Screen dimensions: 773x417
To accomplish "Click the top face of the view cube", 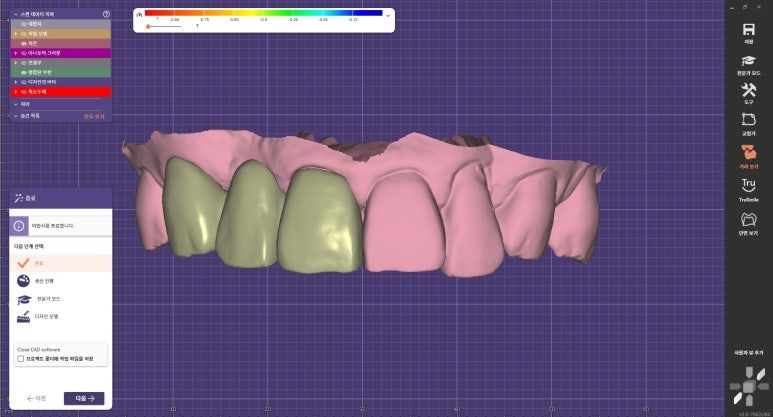I will point(748,374).
